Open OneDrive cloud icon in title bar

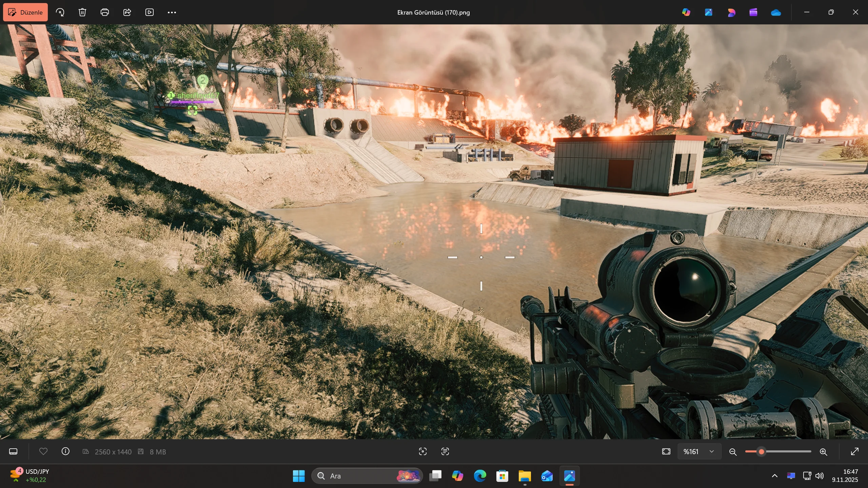[776, 13]
